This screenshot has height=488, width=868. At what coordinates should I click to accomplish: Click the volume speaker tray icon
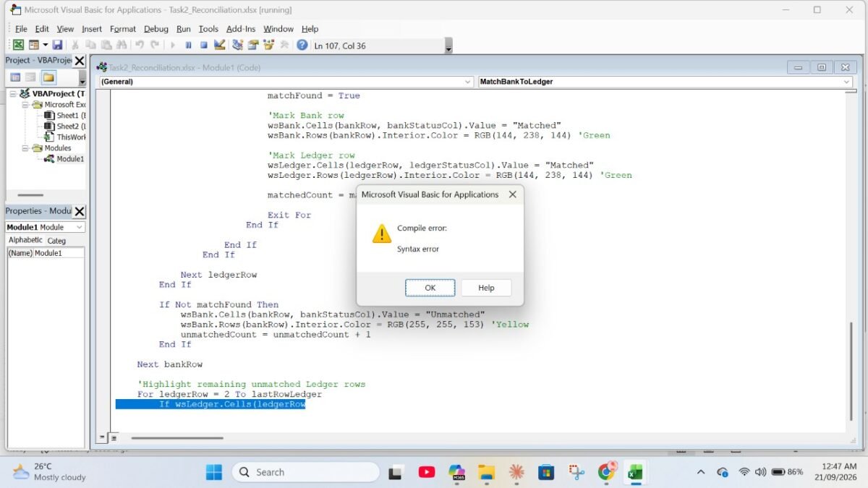click(x=760, y=472)
